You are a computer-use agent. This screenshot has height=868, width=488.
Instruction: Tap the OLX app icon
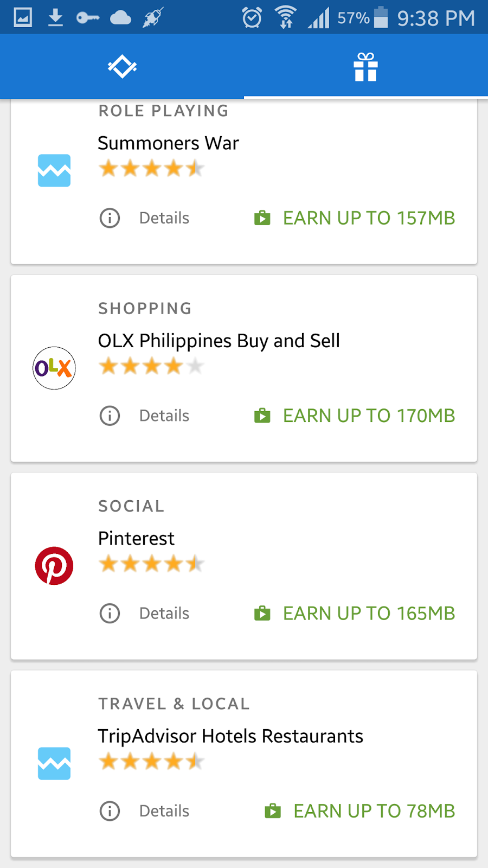click(54, 368)
